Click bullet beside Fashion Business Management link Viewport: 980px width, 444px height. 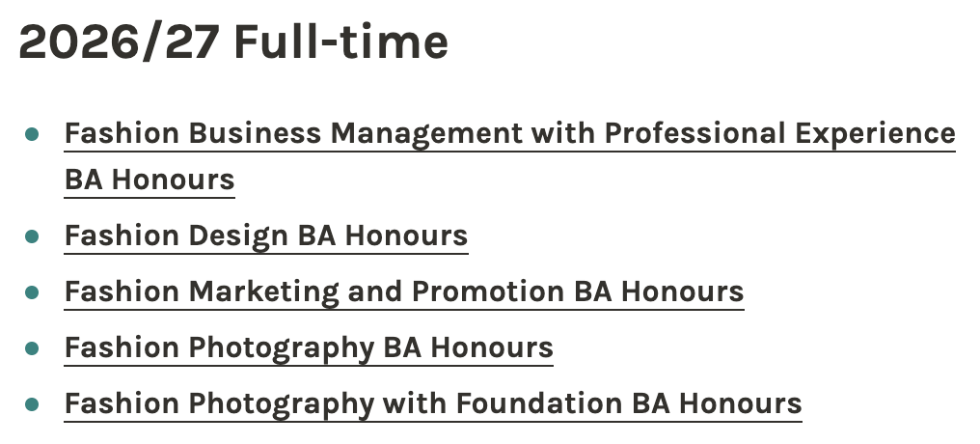click(x=33, y=134)
